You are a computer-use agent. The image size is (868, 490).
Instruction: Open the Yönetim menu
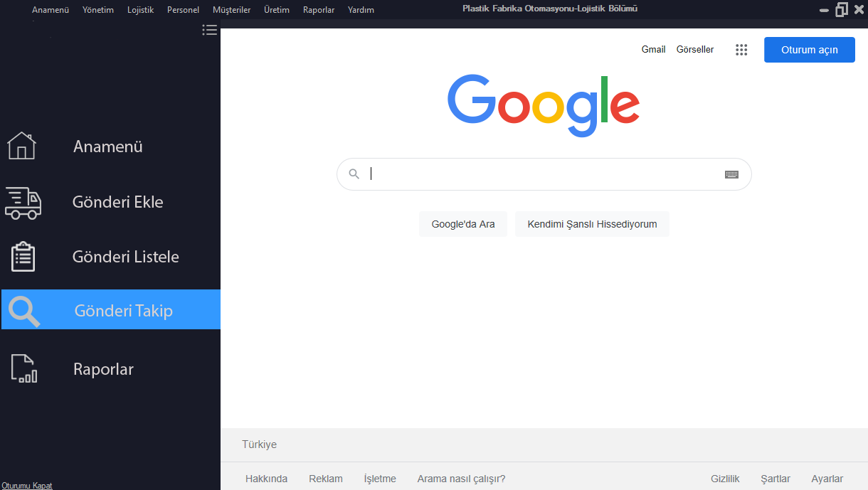pos(98,10)
